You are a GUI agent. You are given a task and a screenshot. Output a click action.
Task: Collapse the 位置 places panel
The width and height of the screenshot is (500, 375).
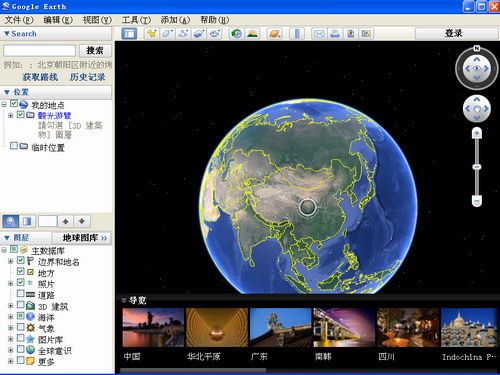(x=7, y=92)
